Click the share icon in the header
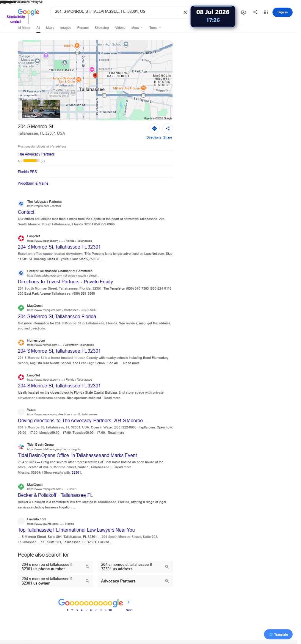 (x=255, y=12)
